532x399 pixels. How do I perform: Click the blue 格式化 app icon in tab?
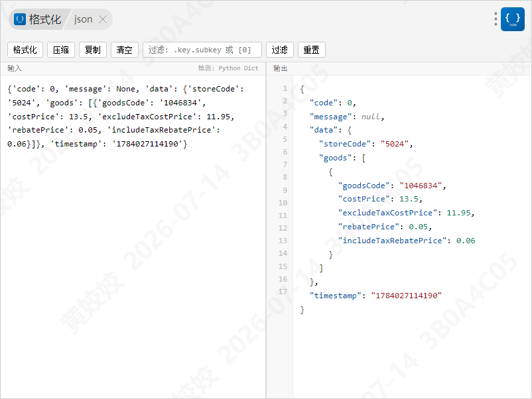(20, 19)
